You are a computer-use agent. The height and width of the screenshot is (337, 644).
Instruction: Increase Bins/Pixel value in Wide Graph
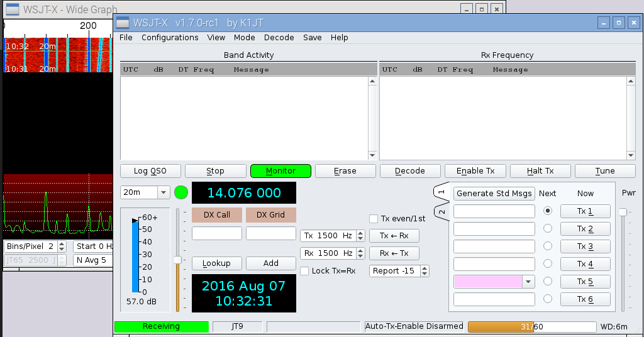click(x=62, y=244)
